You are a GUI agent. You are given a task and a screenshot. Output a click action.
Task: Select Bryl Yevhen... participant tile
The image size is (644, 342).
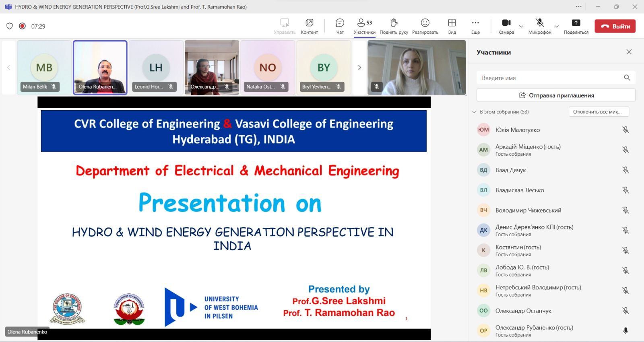[324, 68]
